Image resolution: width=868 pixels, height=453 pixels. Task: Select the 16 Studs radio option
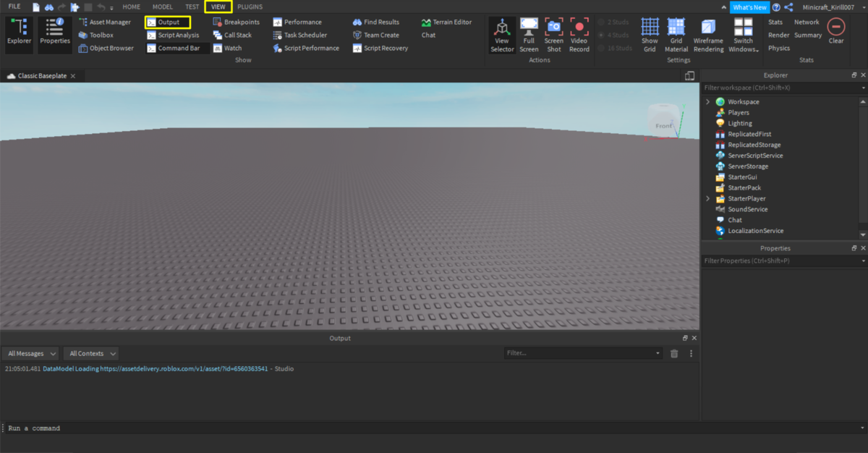pyautogui.click(x=616, y=48)
